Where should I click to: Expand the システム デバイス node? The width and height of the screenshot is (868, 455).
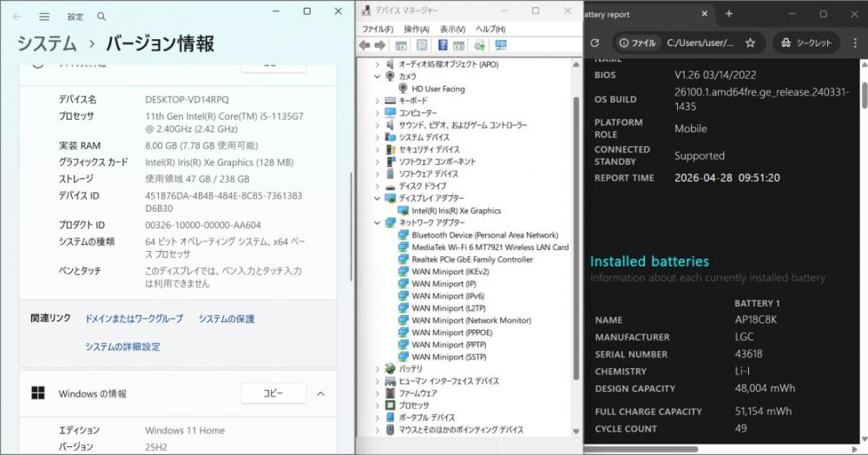point(378,137)
